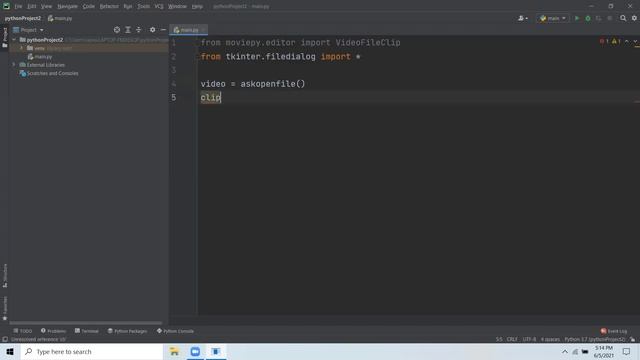Open the Python Console tool window
640x360 pixels.
(x=175, y=331)
